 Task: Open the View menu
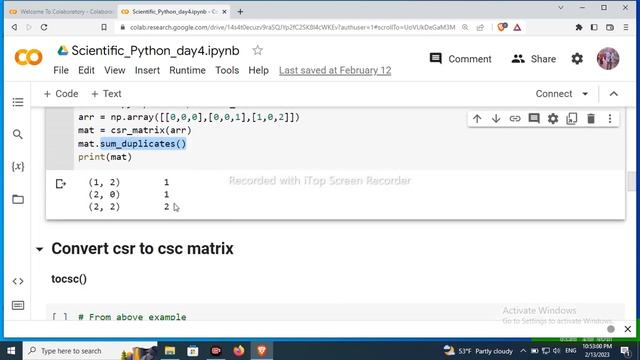115,70
